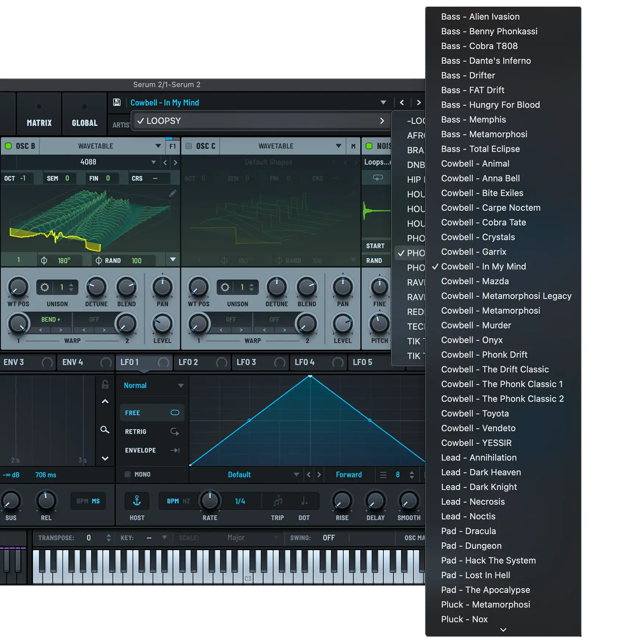Click the LFO RATE knob
Viewport: 644px width, 644px height.
(x=210, y=501)
